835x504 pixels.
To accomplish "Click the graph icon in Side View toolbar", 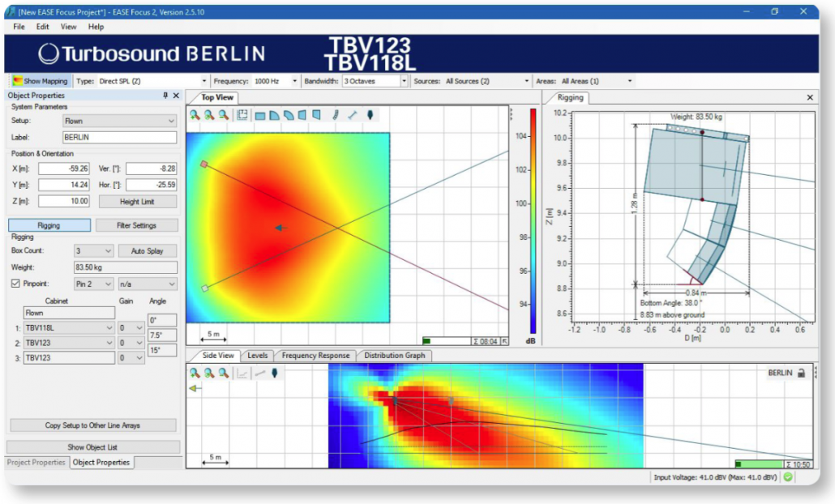I will 242,374.
